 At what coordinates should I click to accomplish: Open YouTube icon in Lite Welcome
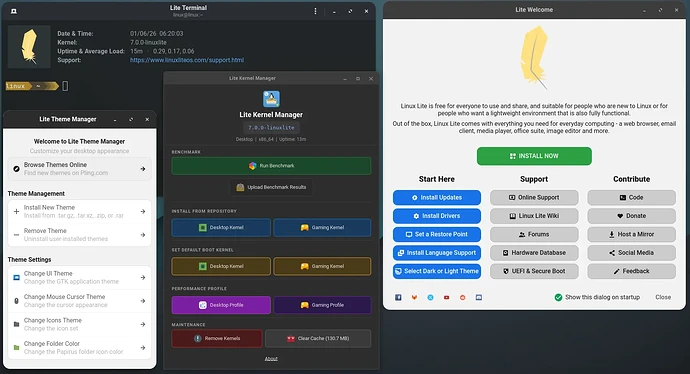click(446, 297)
